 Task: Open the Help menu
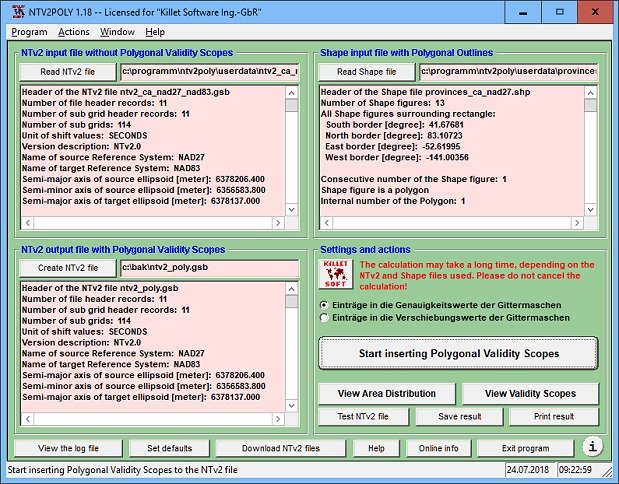(x=155, y=32)
